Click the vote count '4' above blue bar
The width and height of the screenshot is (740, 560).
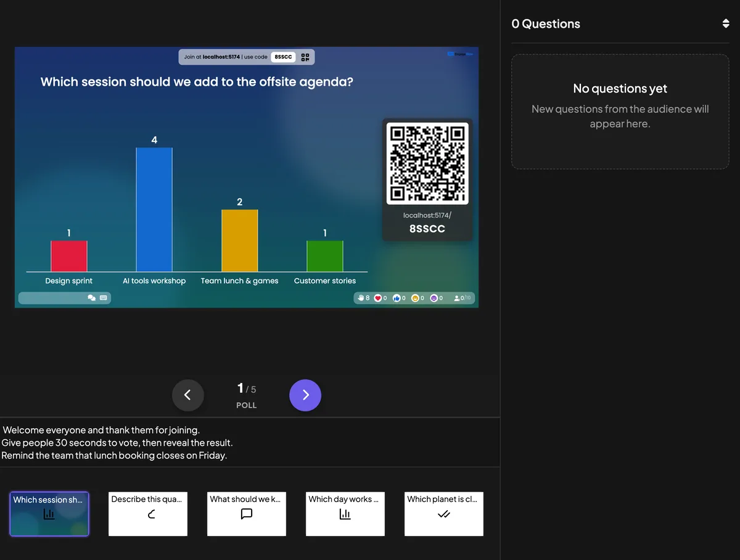point(154,140)
